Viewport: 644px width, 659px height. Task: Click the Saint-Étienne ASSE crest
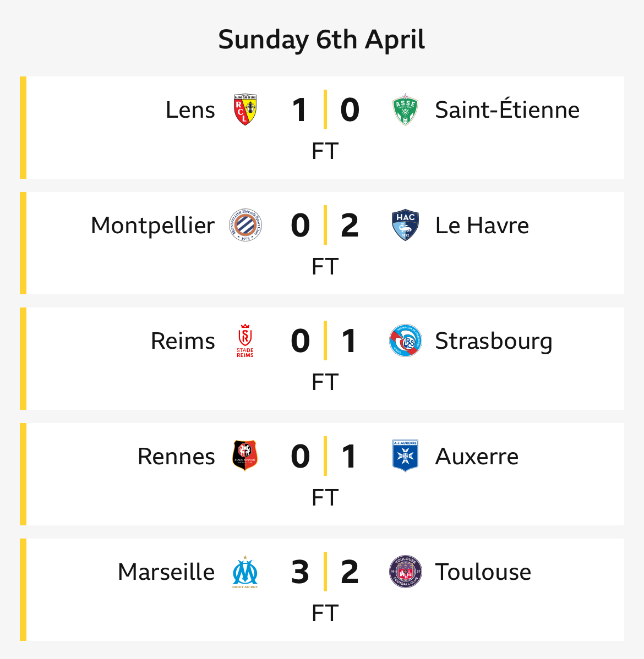(x=405, y=109)
